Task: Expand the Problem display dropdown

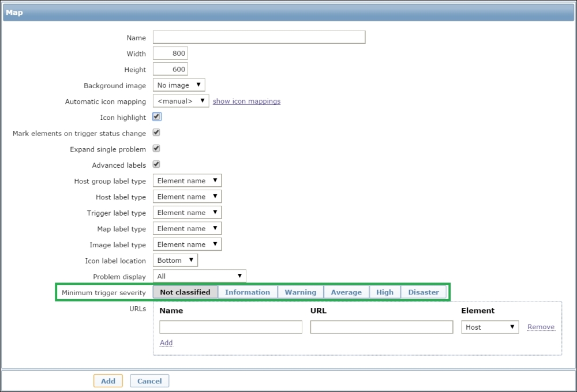Action: (199, 276)
